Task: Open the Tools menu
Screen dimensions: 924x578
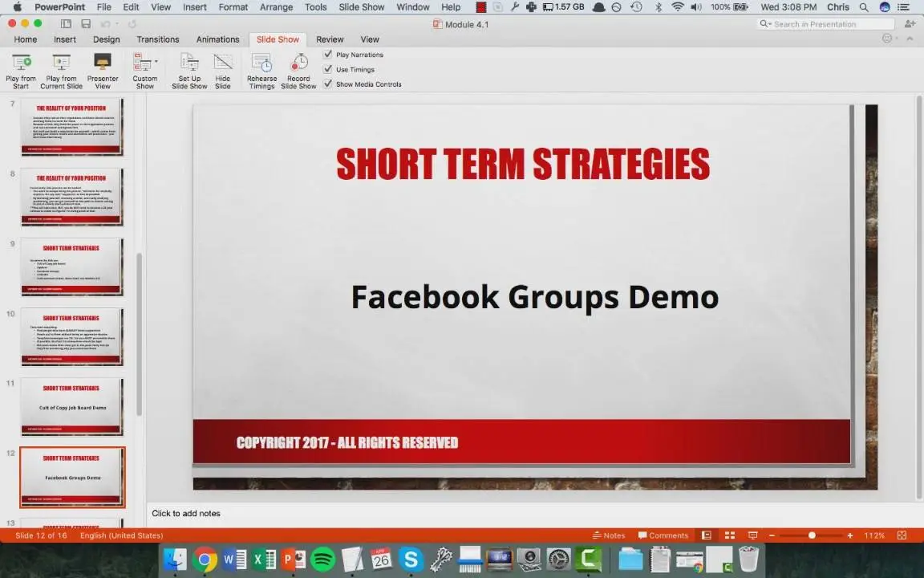Action: [x=316, y=7]
